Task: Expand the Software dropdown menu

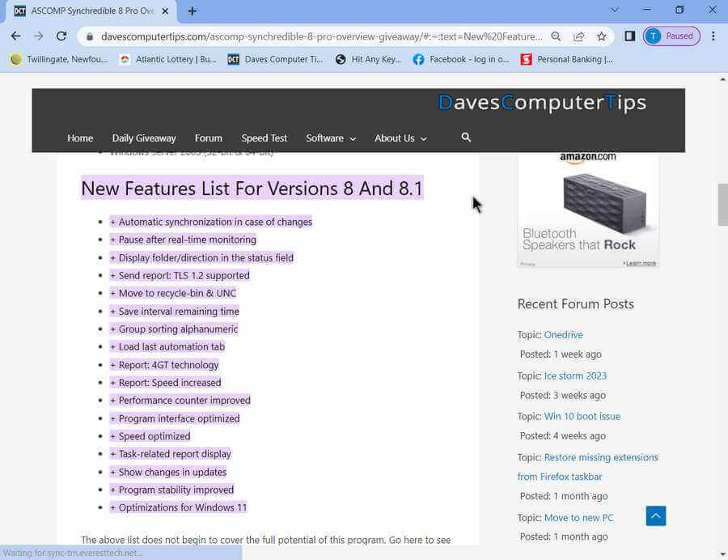Action: [331, 138]
